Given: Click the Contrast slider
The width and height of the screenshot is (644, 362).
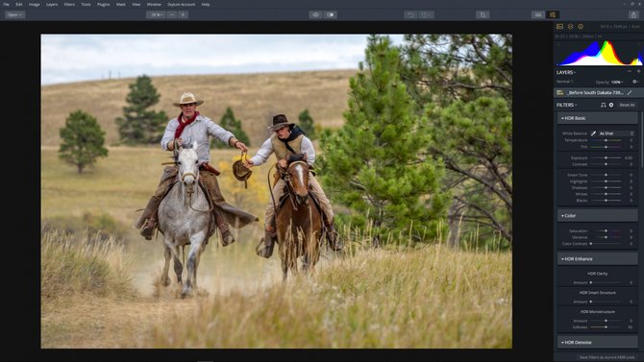Looking at the screenshot, I should tap(607, 164).
